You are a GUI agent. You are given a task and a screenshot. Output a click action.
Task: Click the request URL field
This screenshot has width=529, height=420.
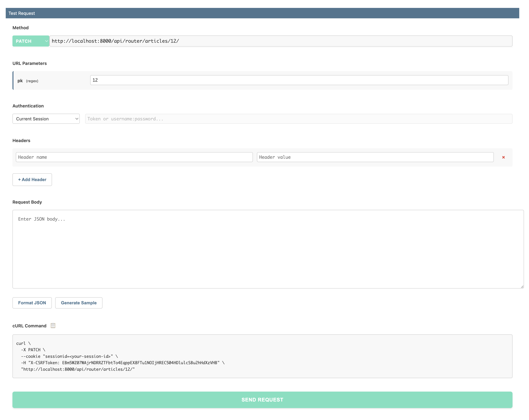click(x=281, y=41)
